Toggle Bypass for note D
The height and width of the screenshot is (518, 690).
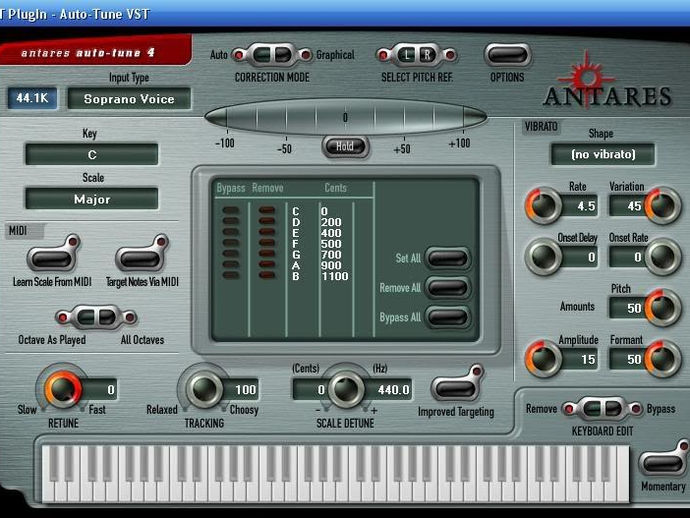(x=231, y=221)
